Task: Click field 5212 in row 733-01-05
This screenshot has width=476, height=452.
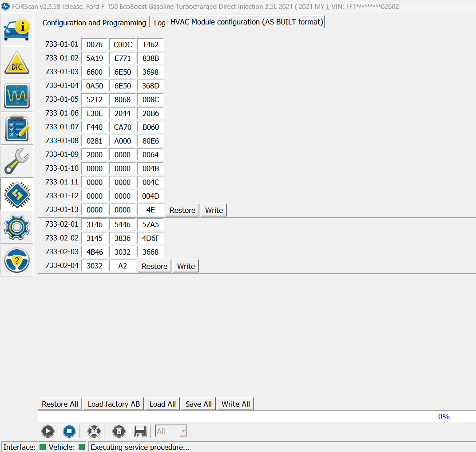Action: (x=95, y=99)
